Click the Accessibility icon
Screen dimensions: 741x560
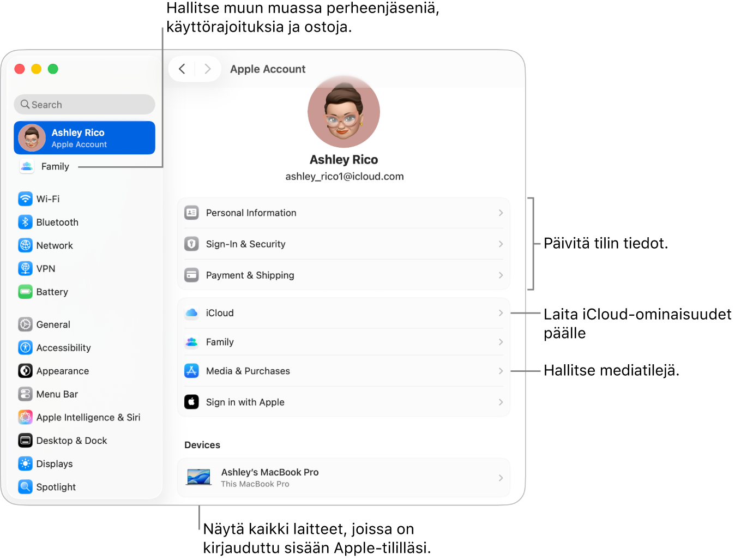point(26,347)
